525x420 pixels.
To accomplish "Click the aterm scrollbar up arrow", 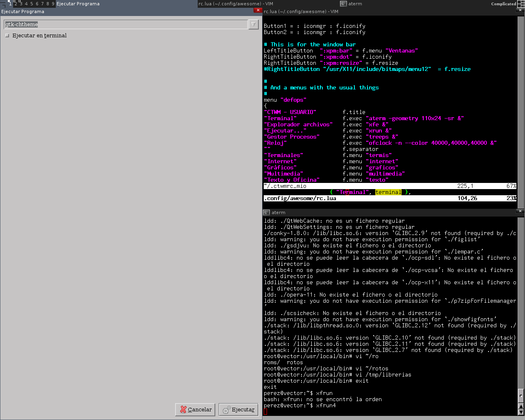I will pos(521,406).
